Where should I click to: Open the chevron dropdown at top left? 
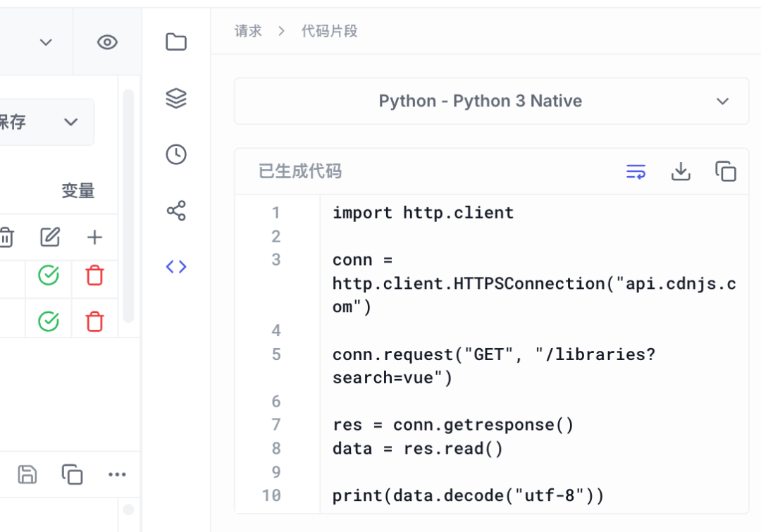pos(46,42)
